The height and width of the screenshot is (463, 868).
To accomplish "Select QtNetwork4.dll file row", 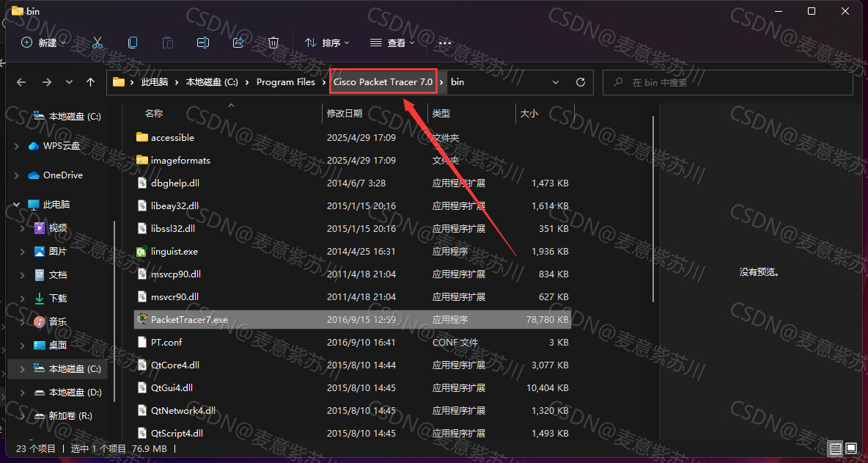I will [353, 410].
